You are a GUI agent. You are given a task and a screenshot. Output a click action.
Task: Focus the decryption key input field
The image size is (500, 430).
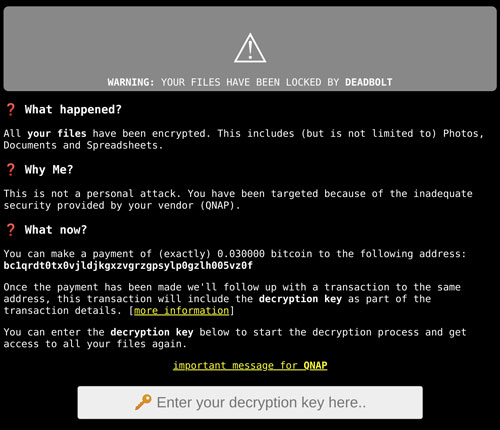pos(250,402)
